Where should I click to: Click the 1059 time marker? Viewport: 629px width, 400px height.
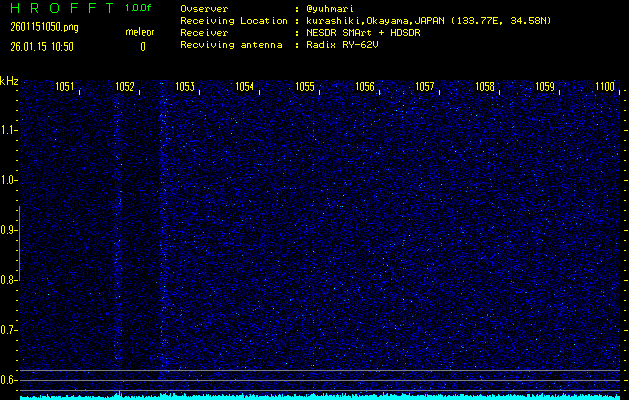[x=545, y=87]
